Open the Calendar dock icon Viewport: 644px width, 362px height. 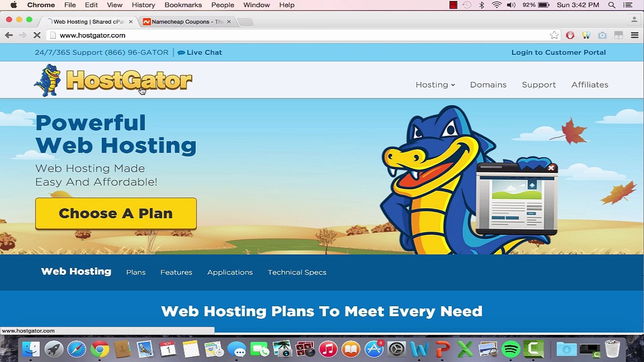pyautogui.click(x=168, y=348)
